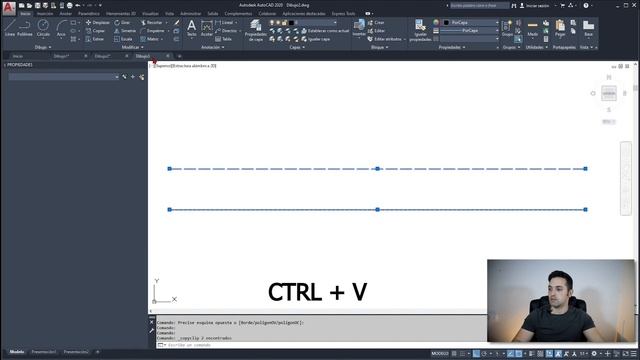640x360 pixels.
Task: Click Editar atributos button
Action: (384, 39)
